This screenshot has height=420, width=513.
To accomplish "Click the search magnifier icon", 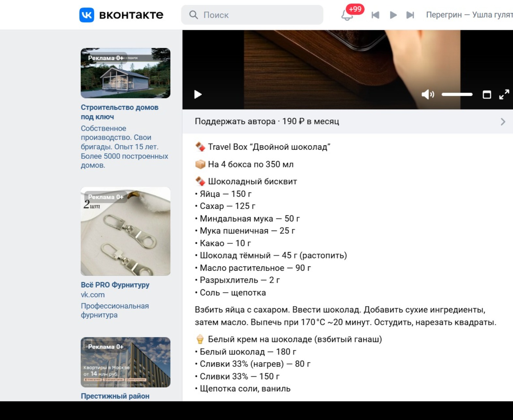I will pos(193,15).
